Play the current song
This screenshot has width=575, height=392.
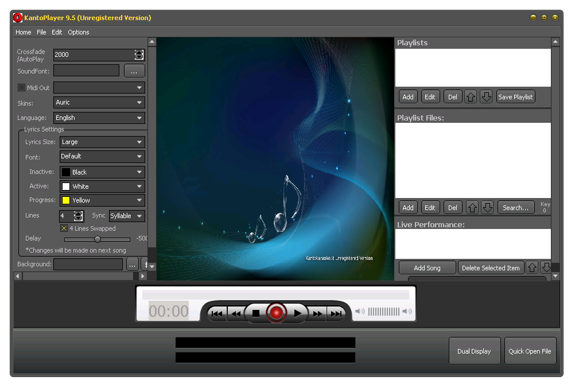[x=297, y=313]
